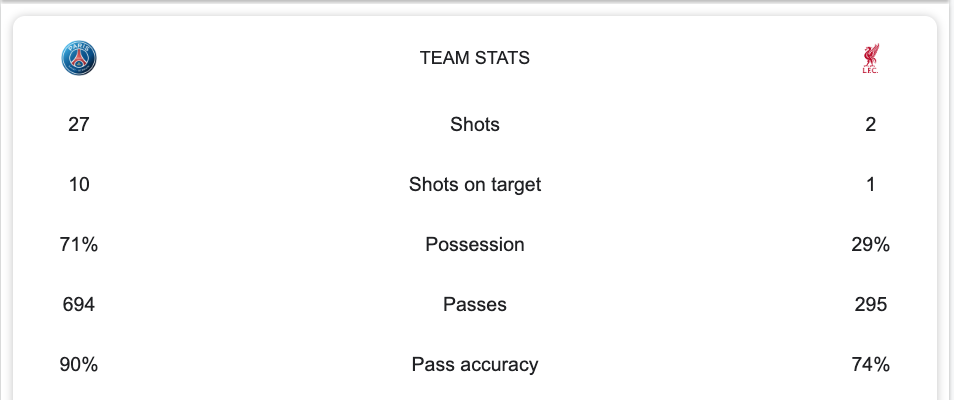954x400 pixels.
Task: Click the Shots on target label
Action: [x=475, y=184]
